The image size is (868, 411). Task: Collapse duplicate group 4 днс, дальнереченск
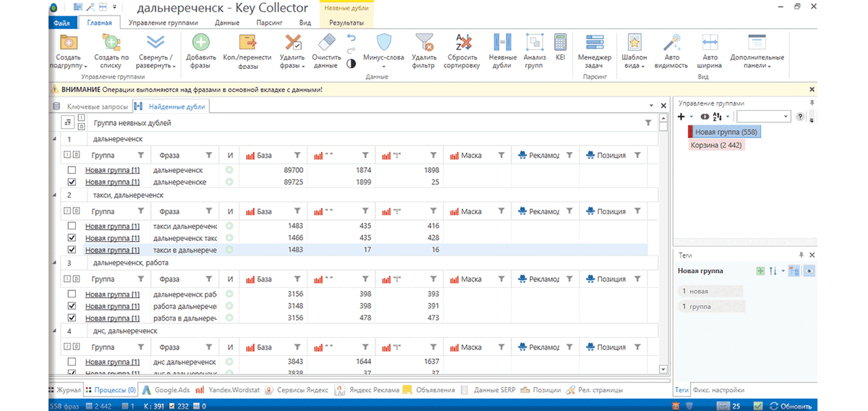tap(54, 331)
